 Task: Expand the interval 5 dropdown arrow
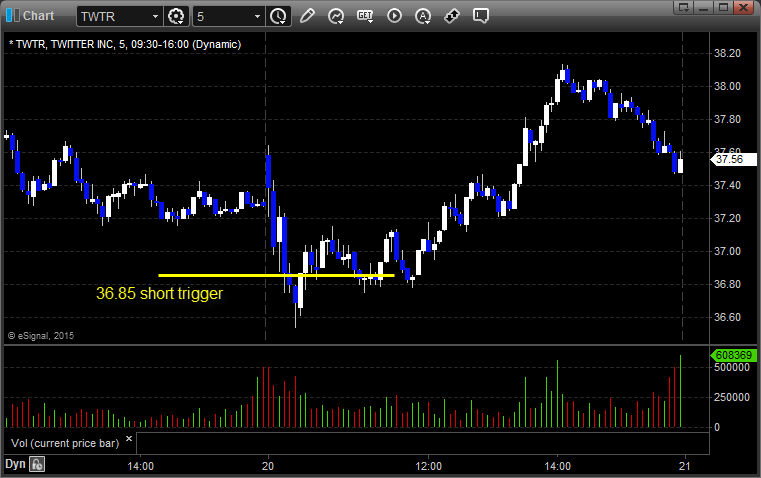[258, 16]
